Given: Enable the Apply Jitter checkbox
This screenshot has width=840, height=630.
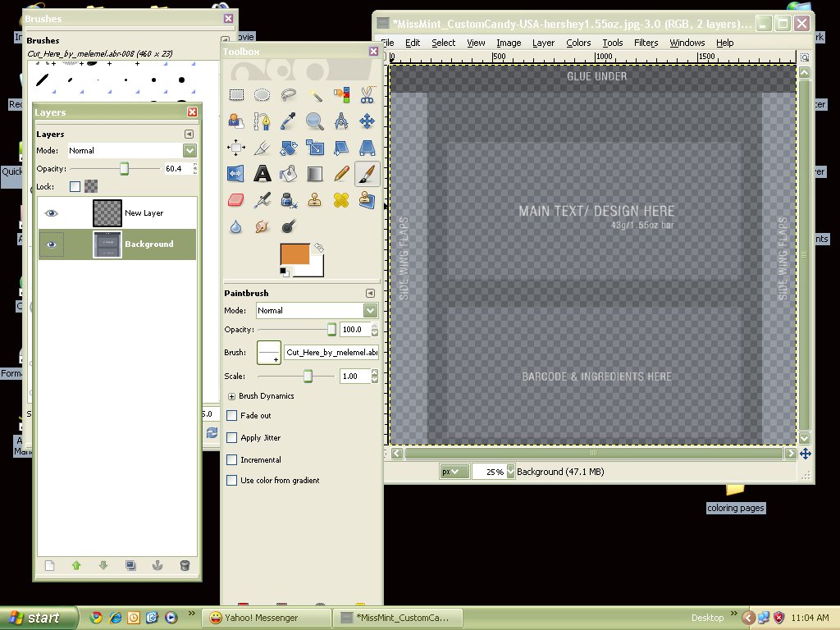Looking at the screenshot, I should pyautogui.click(x=232, y=438).
